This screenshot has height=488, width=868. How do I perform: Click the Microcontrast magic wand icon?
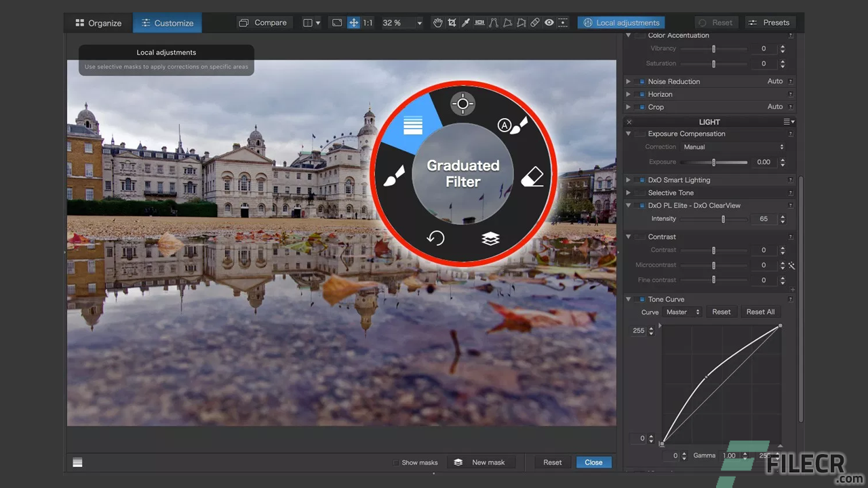(791, 266)
